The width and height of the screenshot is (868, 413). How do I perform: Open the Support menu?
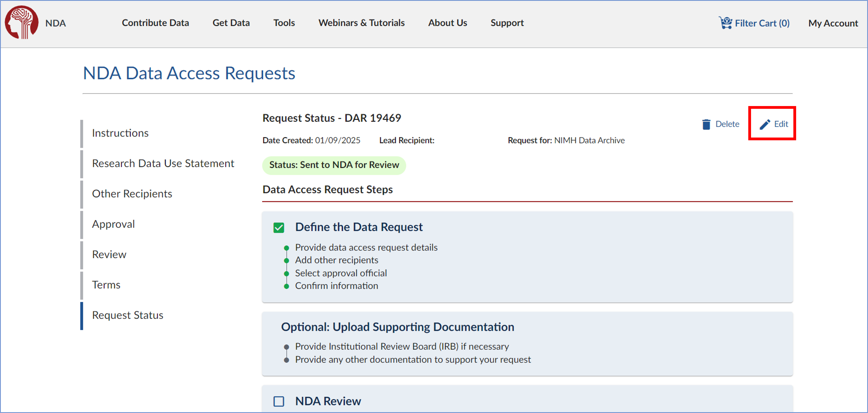point(507,23)
